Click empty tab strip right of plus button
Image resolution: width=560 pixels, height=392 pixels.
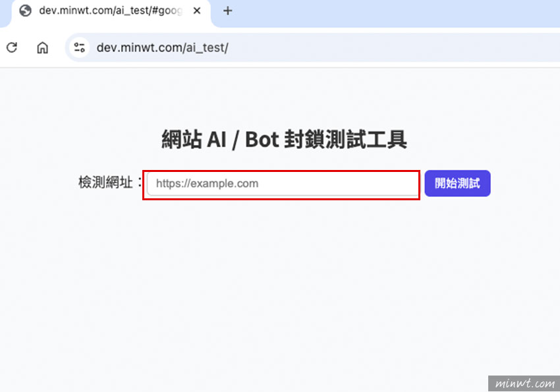(x=395, y=11)
